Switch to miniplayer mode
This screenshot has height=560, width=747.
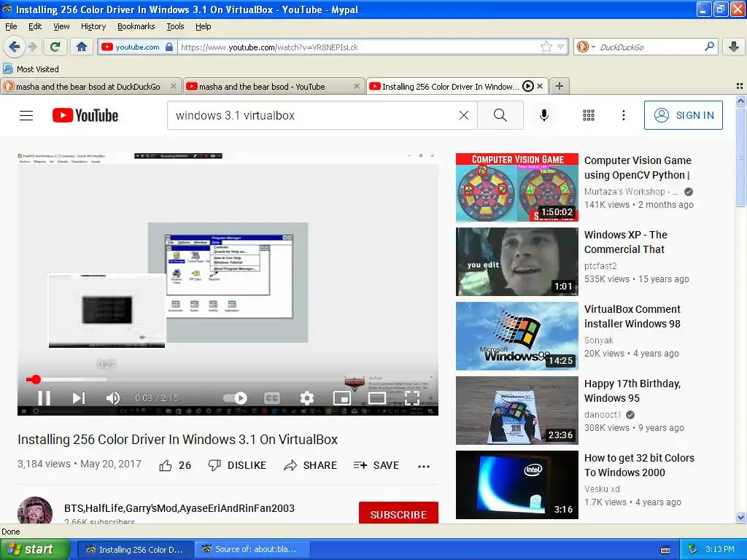342,397
